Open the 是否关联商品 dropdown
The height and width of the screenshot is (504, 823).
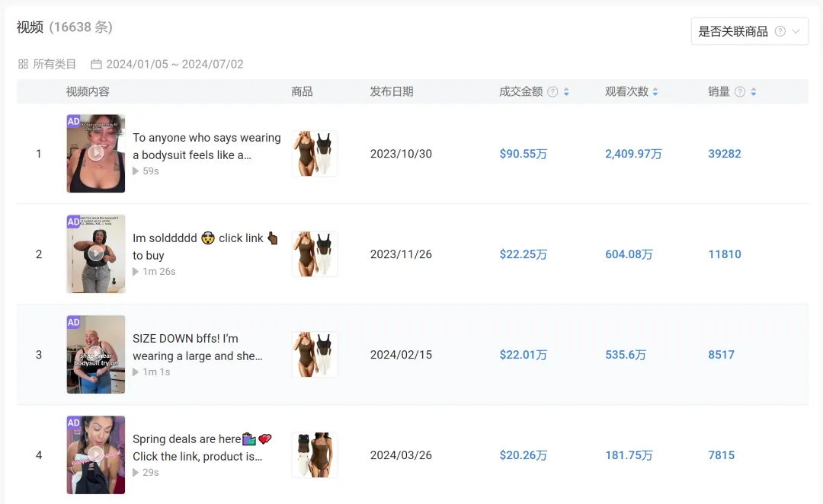[x=749, y=31]
